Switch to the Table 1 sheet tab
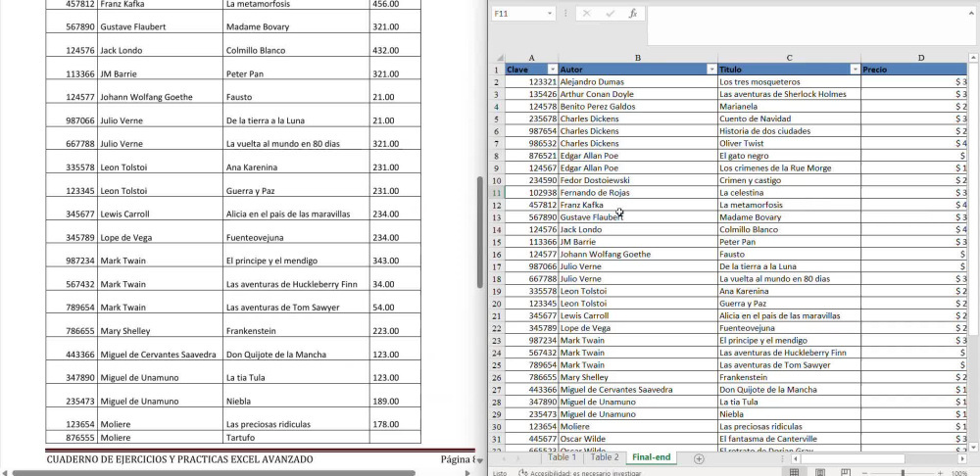Screen dimensions: 980x476 (563, 457)
